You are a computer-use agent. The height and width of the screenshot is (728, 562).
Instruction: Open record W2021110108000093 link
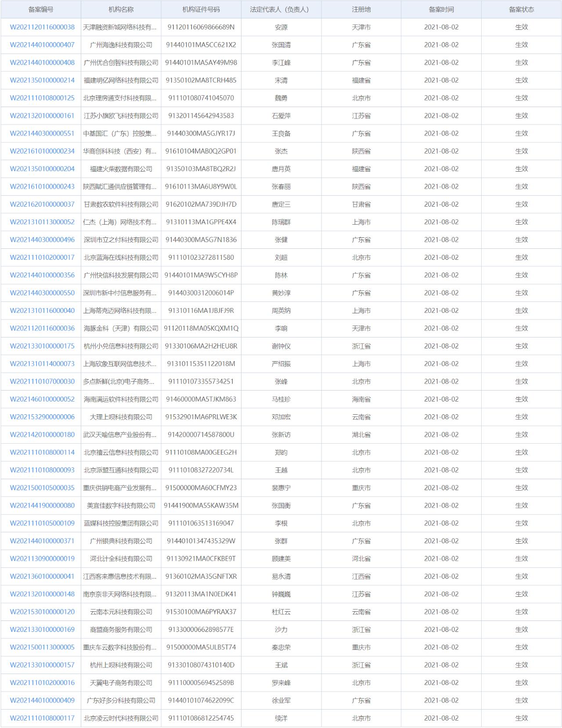pos(42,470)
